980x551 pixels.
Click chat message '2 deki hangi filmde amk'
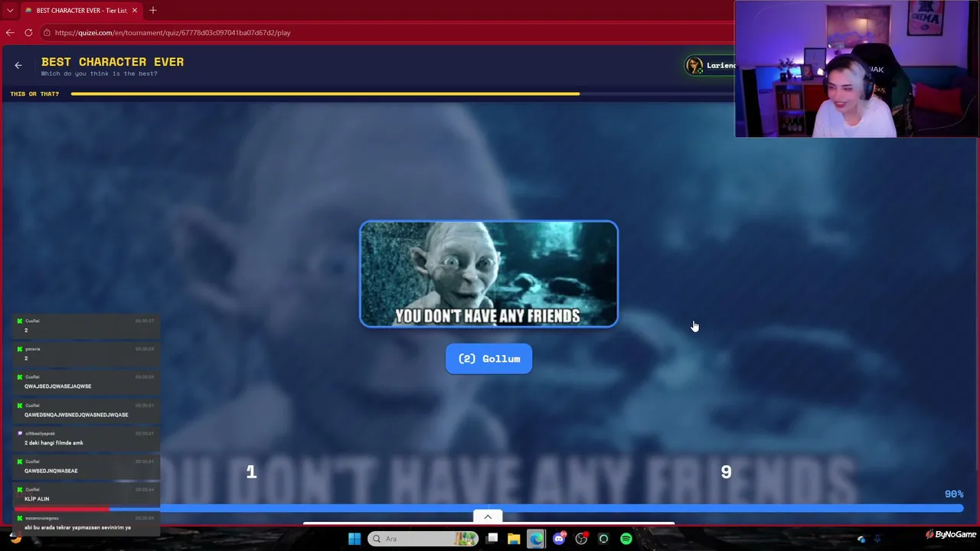[x=54, y=443]
